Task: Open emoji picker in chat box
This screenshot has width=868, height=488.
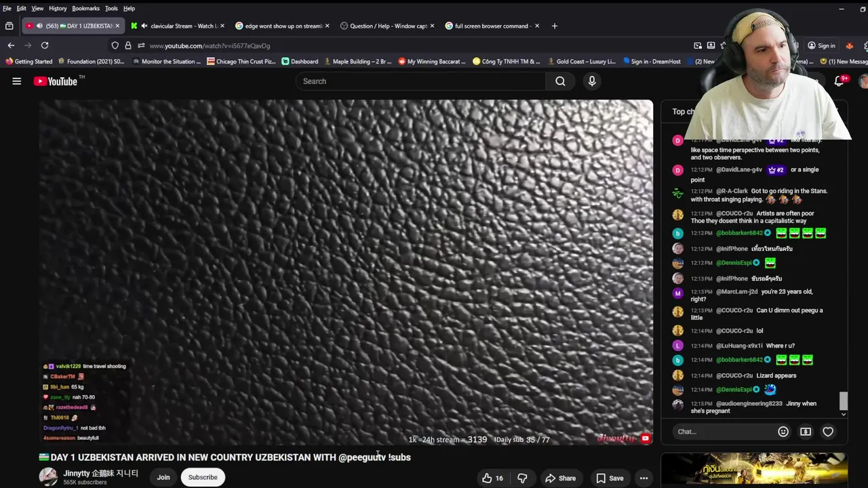Action: click(x=783, y=432)
